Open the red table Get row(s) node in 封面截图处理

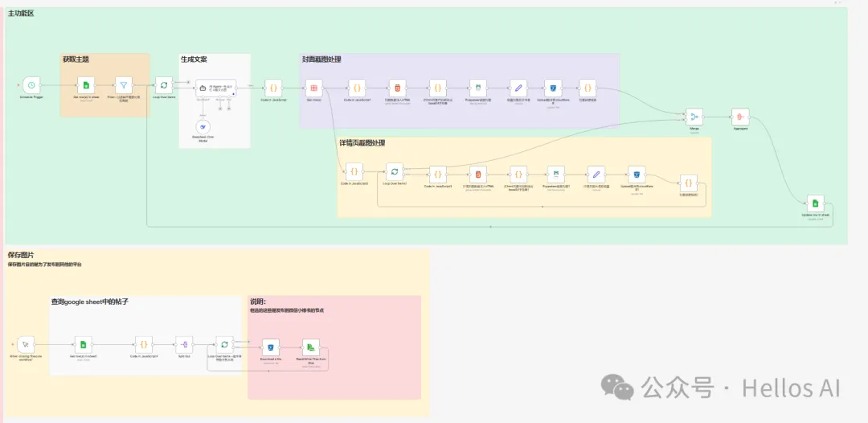pyautogui.click(x=313, y=88)
